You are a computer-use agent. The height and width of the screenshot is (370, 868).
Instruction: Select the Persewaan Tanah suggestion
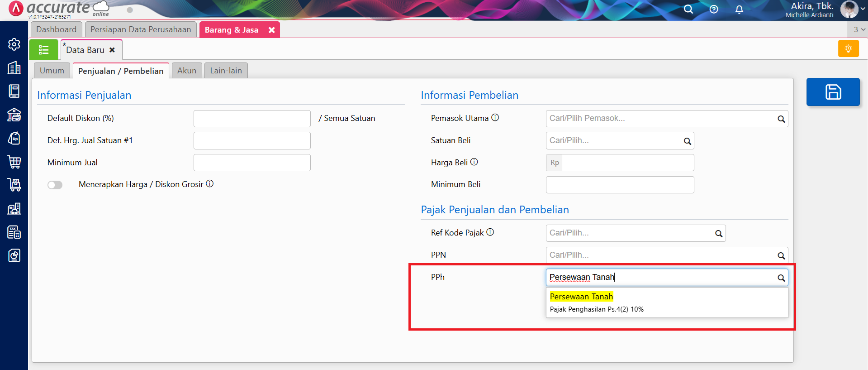point(582,297)
